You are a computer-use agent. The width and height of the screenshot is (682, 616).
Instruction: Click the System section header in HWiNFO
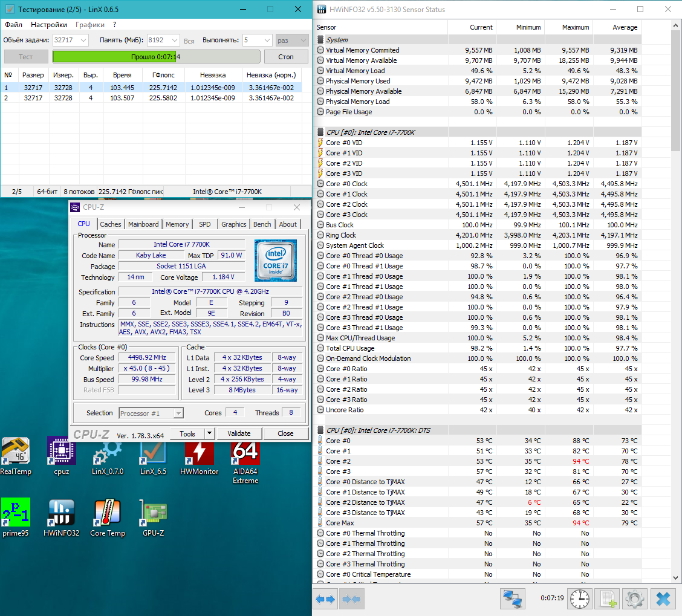pyautogui.click(x=478, y=39)
